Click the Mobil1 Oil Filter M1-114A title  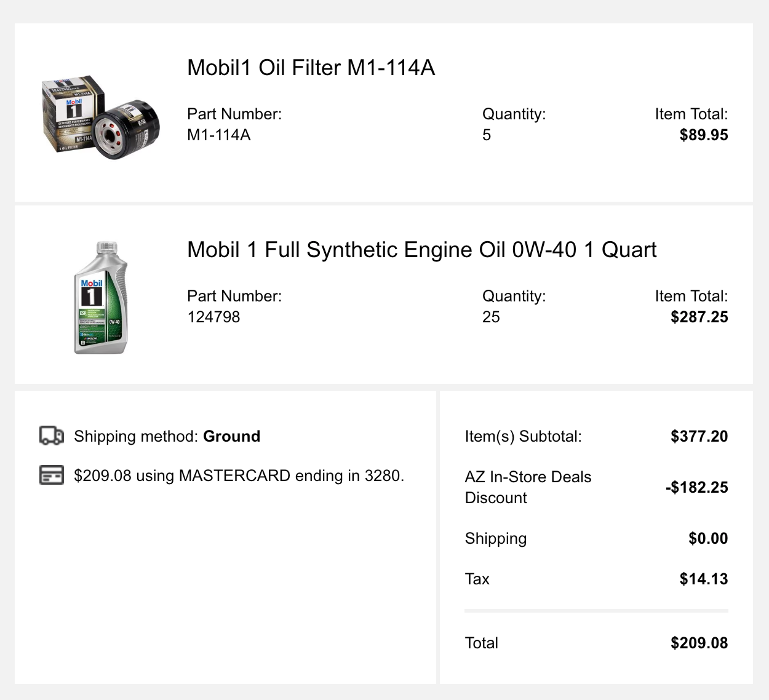click(x=311, y=68)
